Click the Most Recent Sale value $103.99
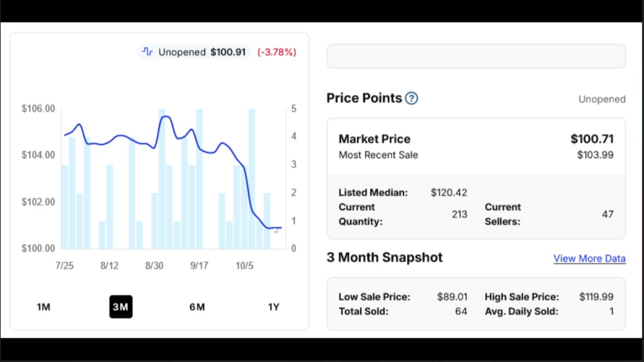The image size is (644, 362). (595, 155)
